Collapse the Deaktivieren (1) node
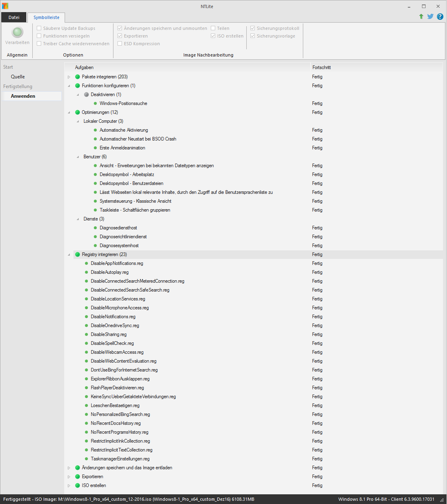This screenshot has height=504, width=447. [x=78, y=94]
